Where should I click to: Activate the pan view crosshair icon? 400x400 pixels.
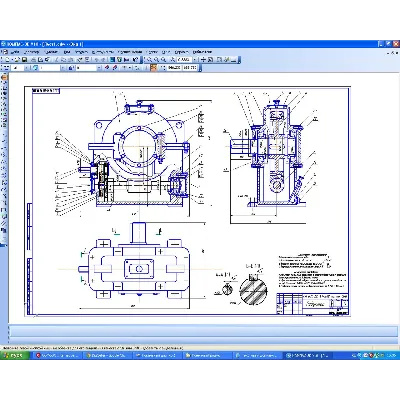(203, 60)
